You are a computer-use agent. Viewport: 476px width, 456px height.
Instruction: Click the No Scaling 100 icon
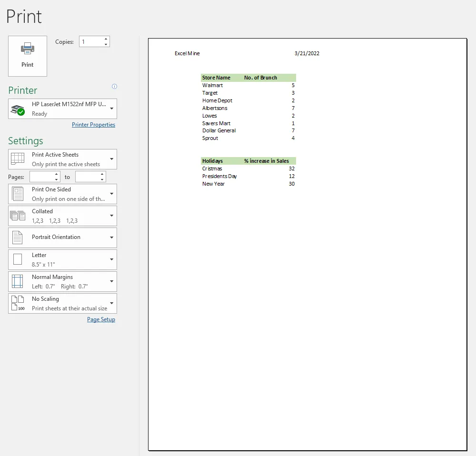[x=18, y=303]
